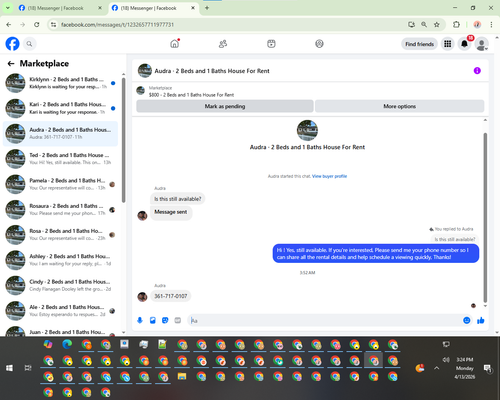Close the first Messenger browser tab
This screenshot has width=500, height=400.
100,8
